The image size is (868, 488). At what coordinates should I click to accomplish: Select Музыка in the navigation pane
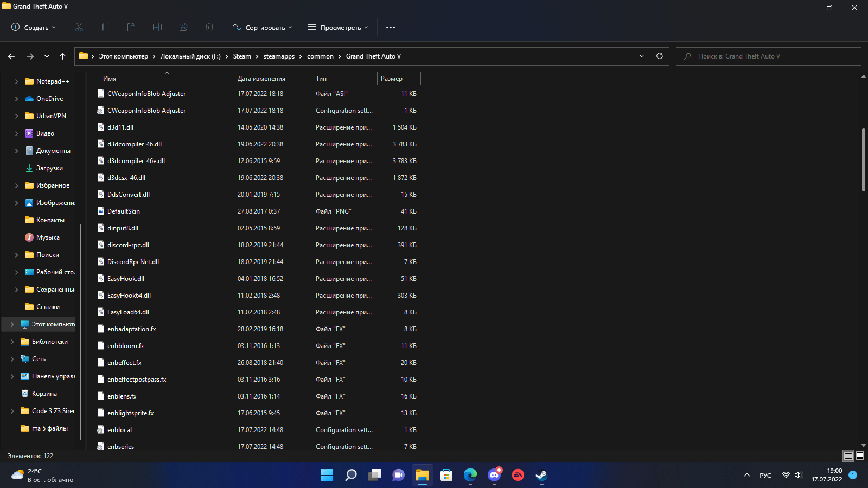(x=48, y=237)
